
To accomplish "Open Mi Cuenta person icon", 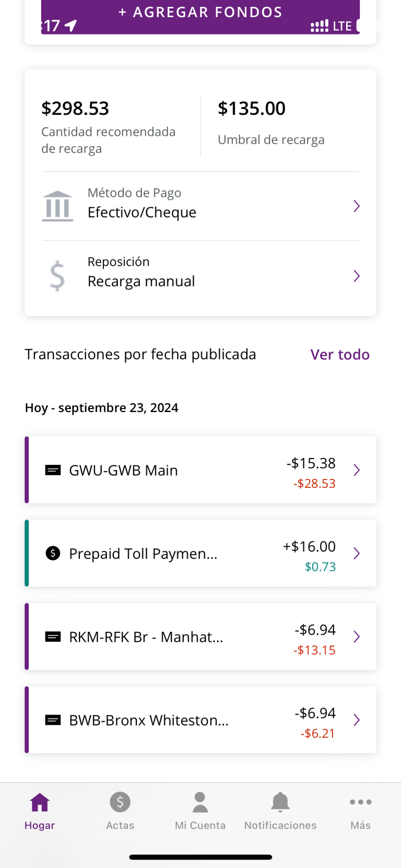I will (200, 802).
